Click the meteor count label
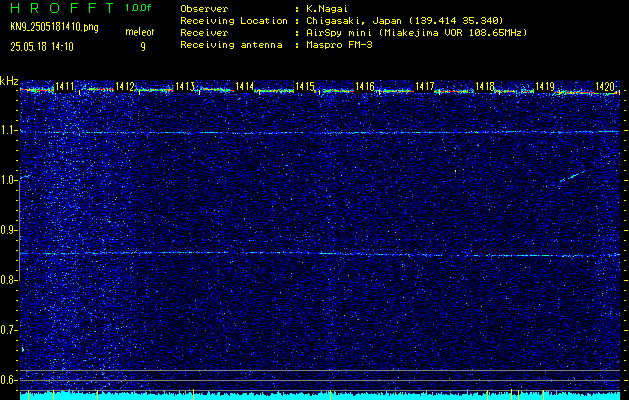The image size is (629, 400). pyautogui.click(x=140, y=32)
